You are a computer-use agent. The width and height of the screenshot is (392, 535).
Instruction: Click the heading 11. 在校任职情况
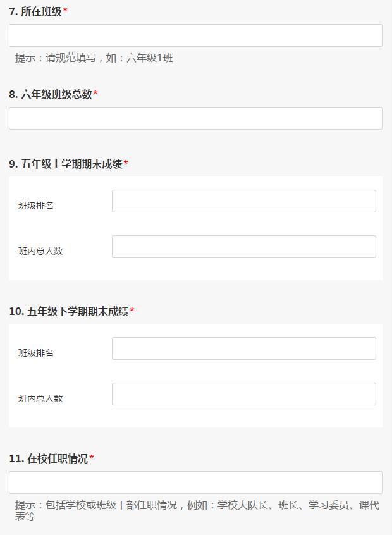click(x=48, y=458)
